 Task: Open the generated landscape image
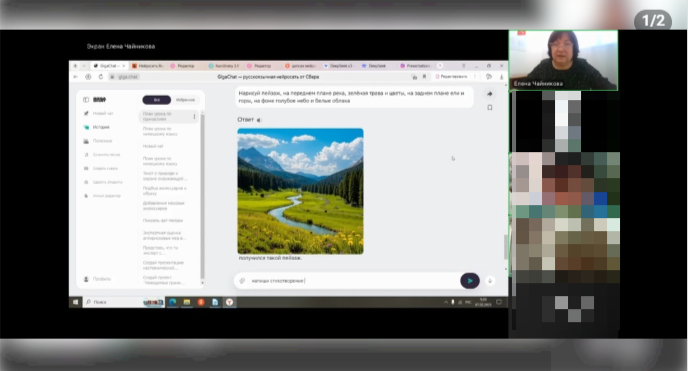tap(301, 191)
